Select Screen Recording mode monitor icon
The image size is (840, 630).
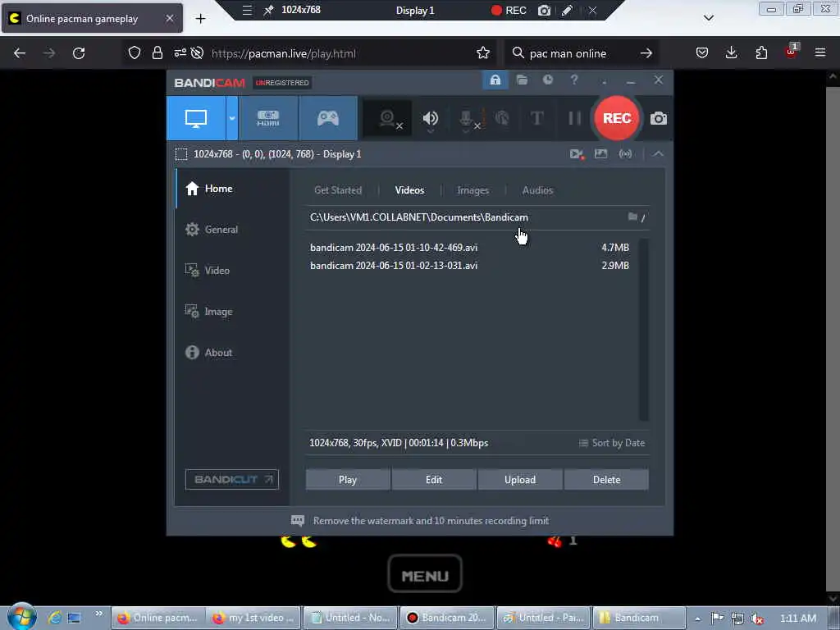[x=196, y=118]
